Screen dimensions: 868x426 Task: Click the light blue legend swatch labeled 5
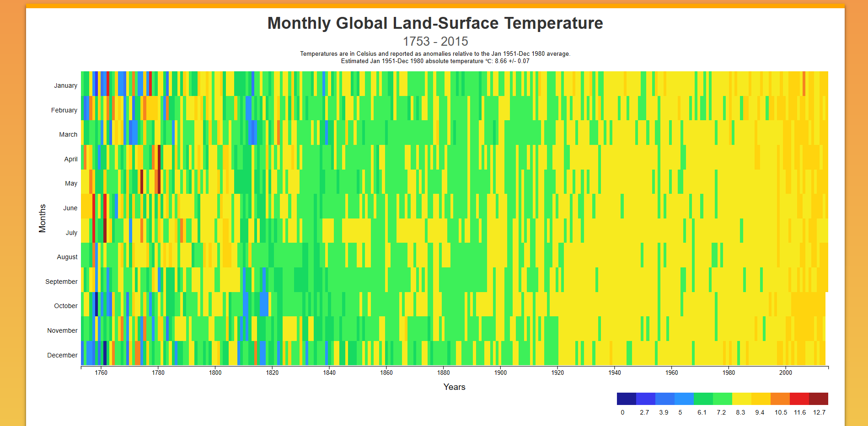pos(684,399)
